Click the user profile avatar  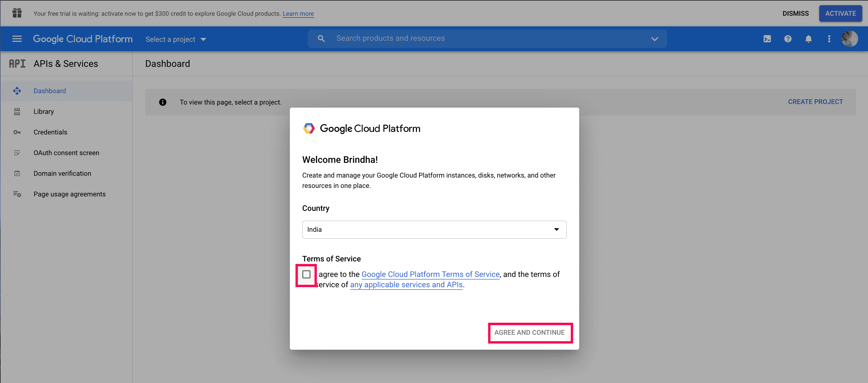pyautogui.click(x=849, y=39)
